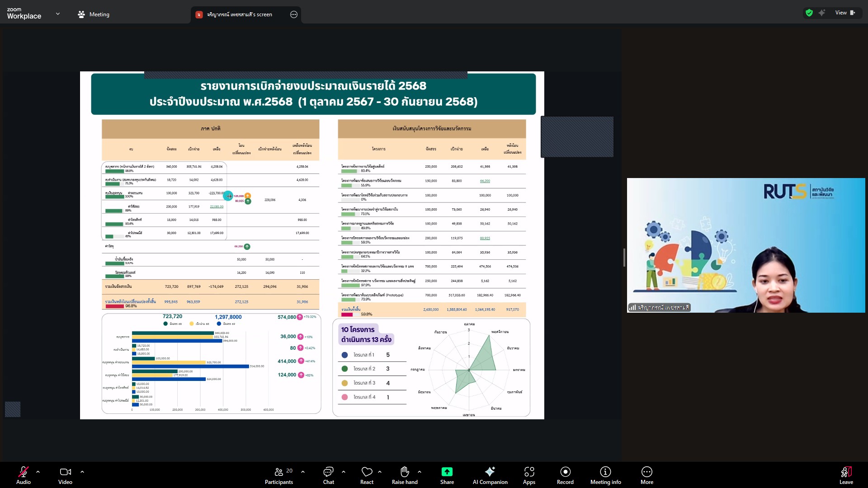Open the Chat panel
Screen dimensions: 868x488
(328, 475)
